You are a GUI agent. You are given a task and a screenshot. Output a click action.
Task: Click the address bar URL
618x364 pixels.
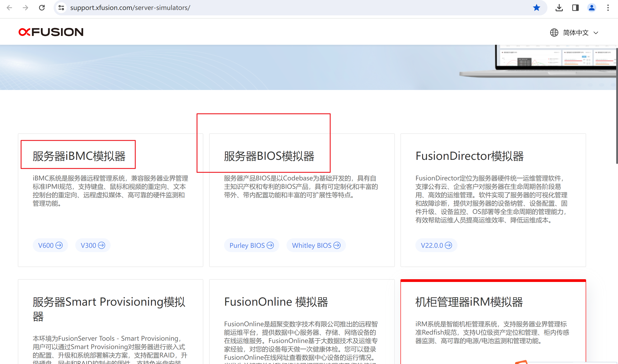(130, 8)
